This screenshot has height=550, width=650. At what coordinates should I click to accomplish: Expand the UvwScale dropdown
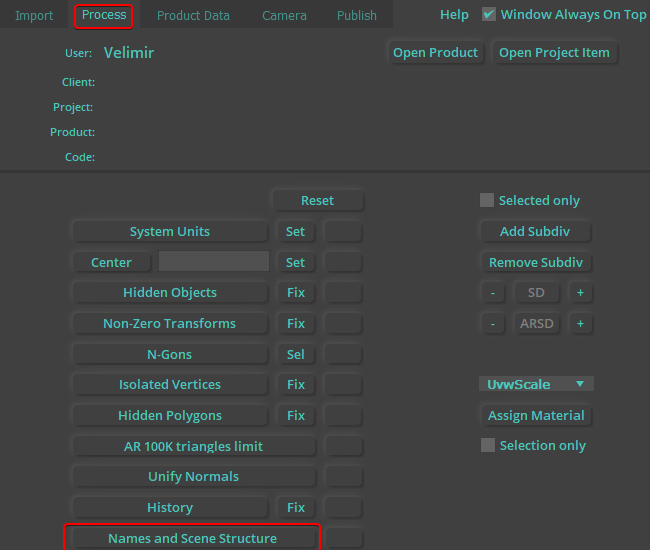[x=536, y=384]
